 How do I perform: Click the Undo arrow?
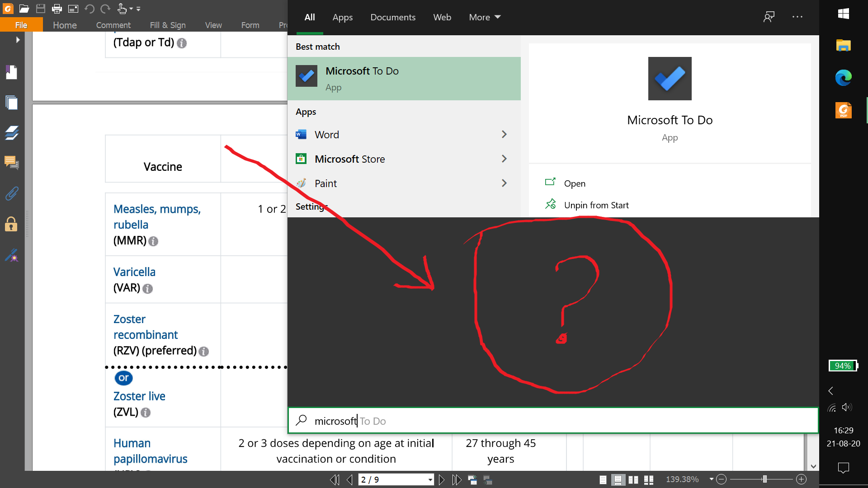coord(89,9)
